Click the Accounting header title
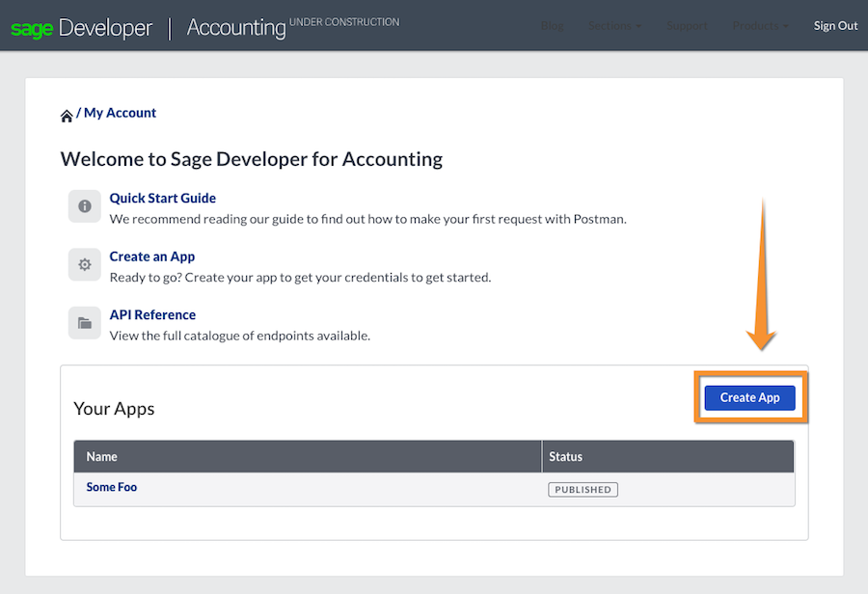 tap(236, 28)
